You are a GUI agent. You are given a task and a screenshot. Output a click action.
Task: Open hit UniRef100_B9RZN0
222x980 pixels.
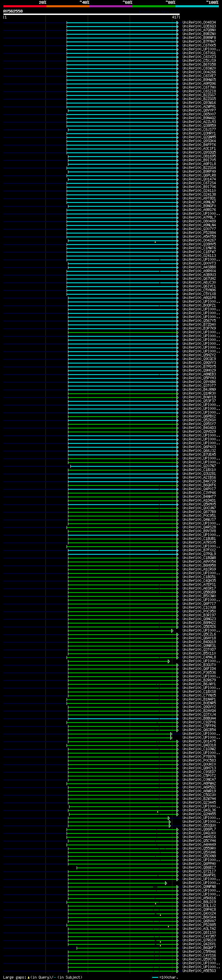tap(199, 34)
